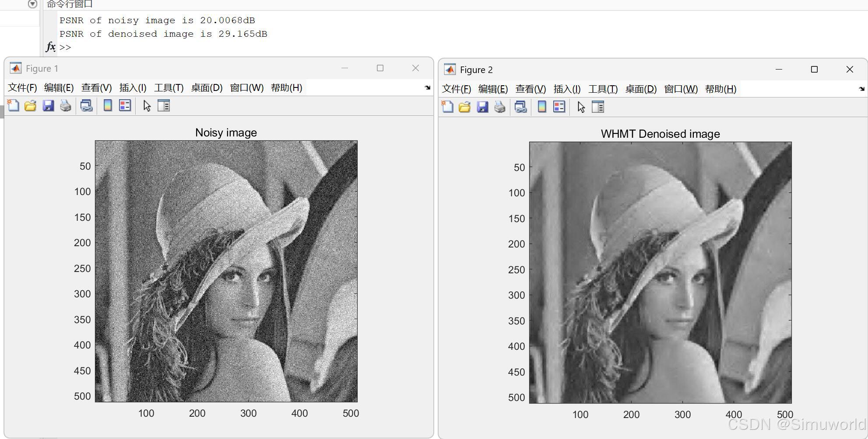The image size is (868, 439).
Task: Open 插入(I) menu in Figure 2
Action: [567, 89]
